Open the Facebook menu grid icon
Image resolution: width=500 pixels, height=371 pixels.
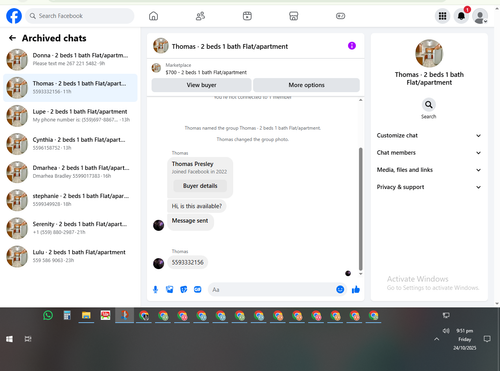pyautogui.click(x=442, y=16)
